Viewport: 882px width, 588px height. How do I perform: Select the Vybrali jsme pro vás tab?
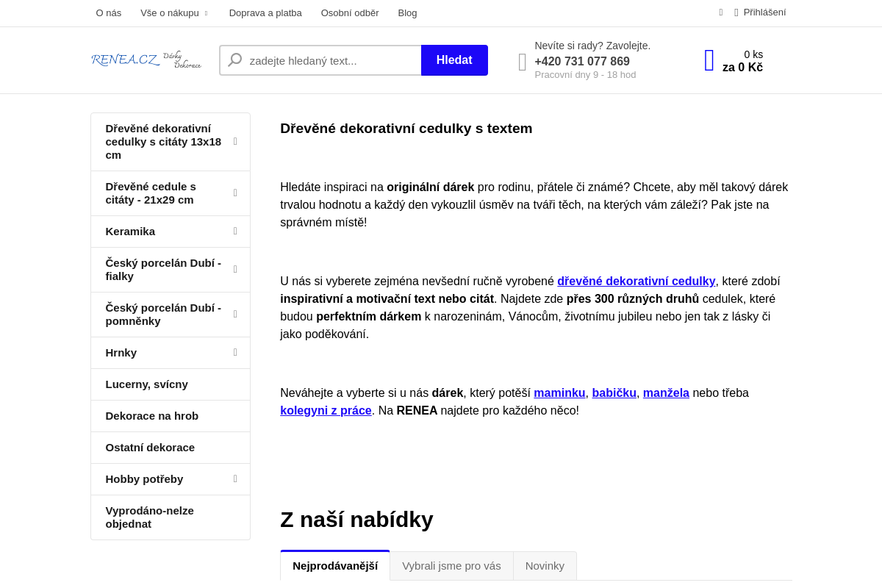(x=451, y=566)
